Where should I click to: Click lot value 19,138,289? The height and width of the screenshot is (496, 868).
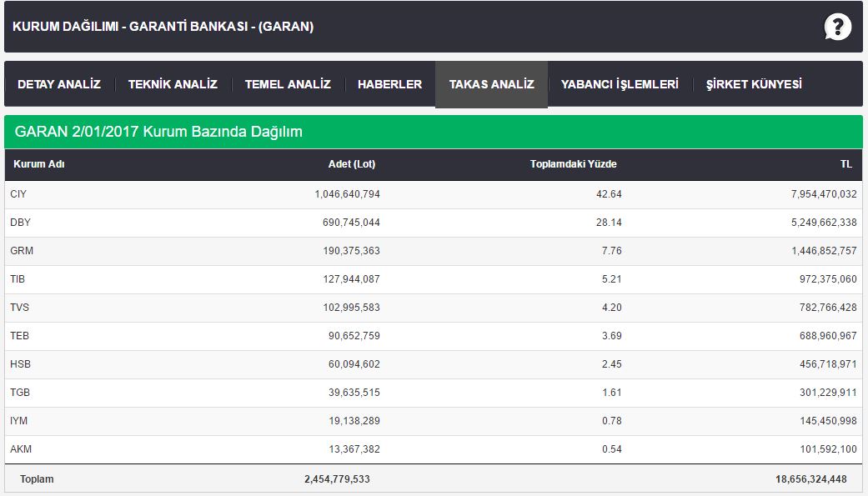(354, 421)
